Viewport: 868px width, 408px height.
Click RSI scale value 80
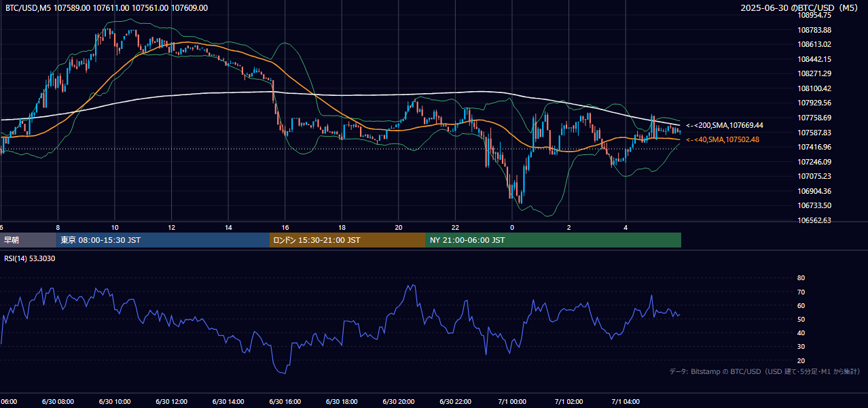801,278
